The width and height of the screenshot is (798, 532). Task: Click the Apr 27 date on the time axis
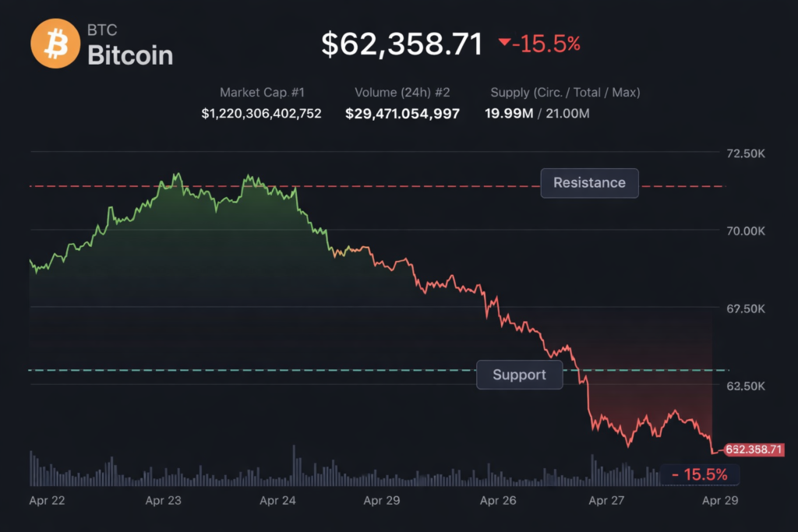point(606,500)
